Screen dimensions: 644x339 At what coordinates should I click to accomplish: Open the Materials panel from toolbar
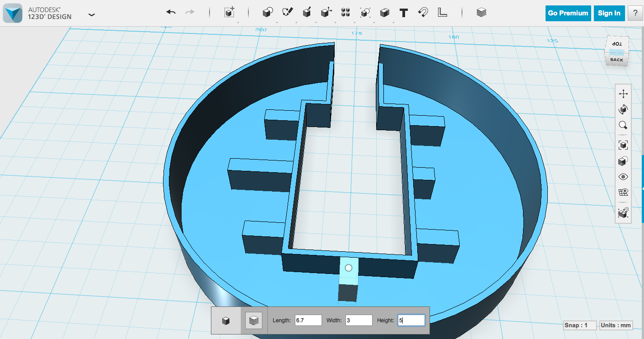click(481, 12)
